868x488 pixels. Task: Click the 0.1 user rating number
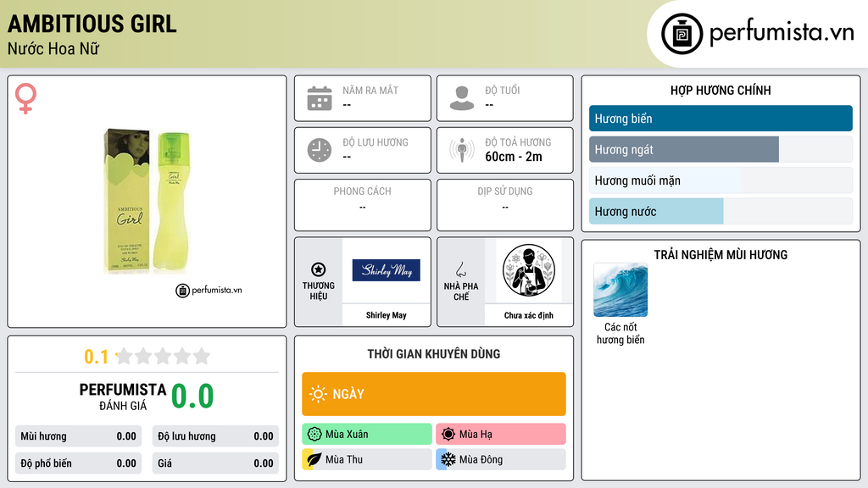pos(96,357)
